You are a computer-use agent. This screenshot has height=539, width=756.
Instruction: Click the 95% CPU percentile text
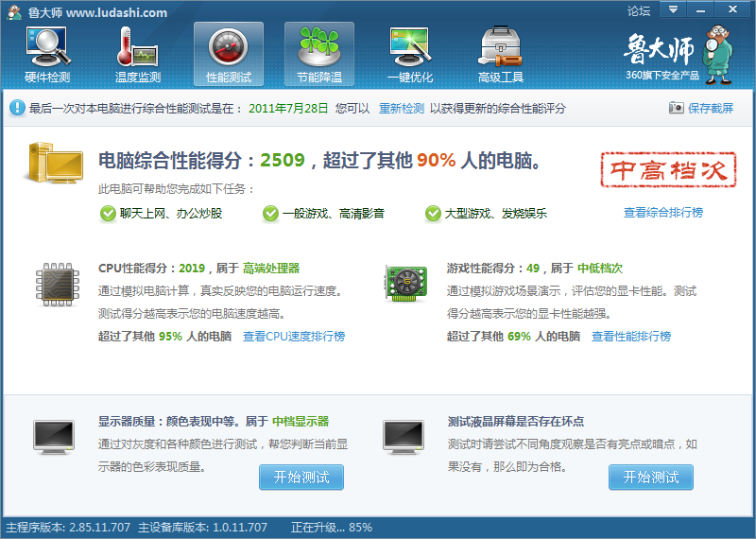pos(170,337)
